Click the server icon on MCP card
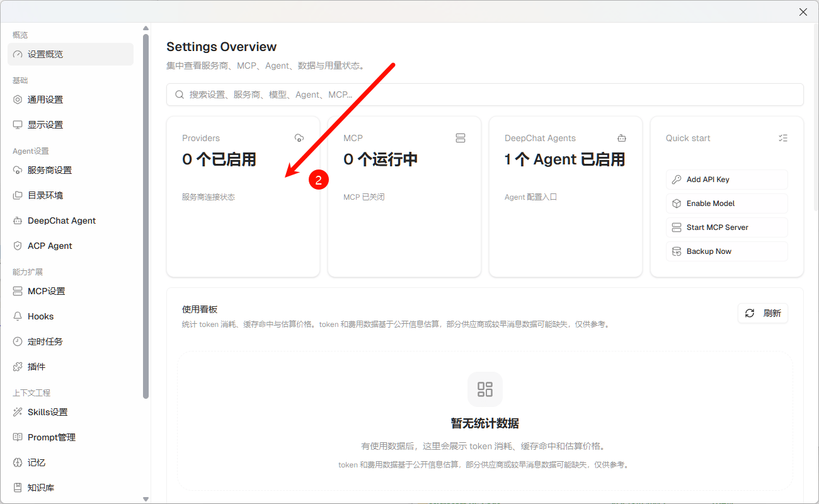This screenshot has height=504, width=819. [461, 138]
